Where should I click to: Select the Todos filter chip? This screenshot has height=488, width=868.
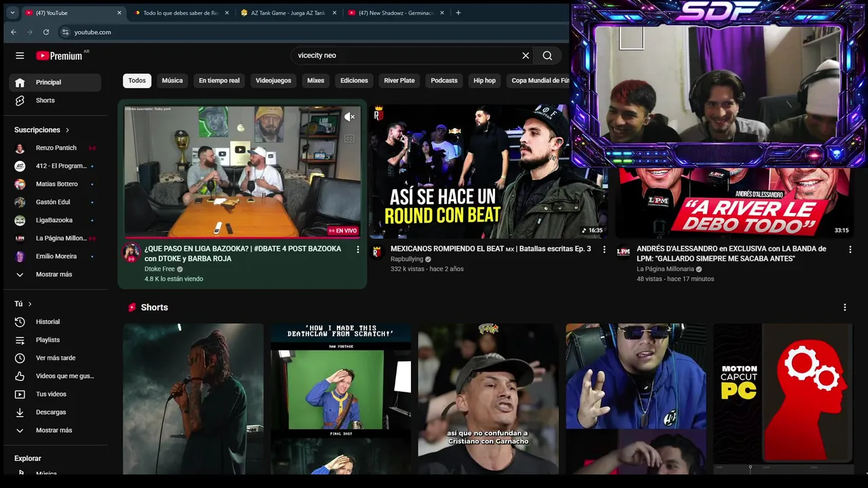click(137, 81)
